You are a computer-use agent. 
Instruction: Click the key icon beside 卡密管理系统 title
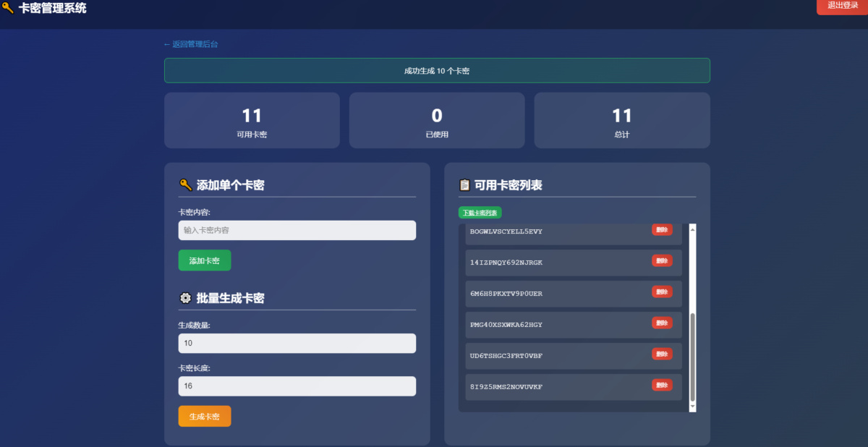pos(8,8)
